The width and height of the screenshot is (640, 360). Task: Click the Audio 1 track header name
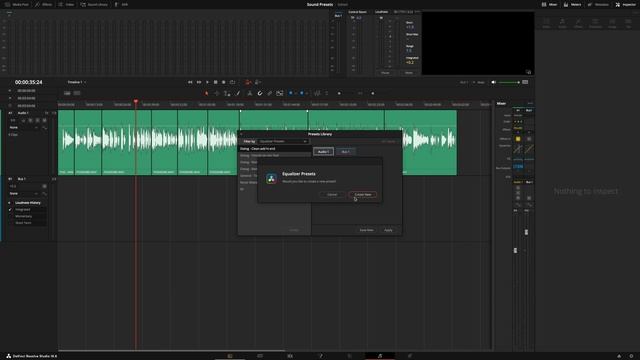23,113
